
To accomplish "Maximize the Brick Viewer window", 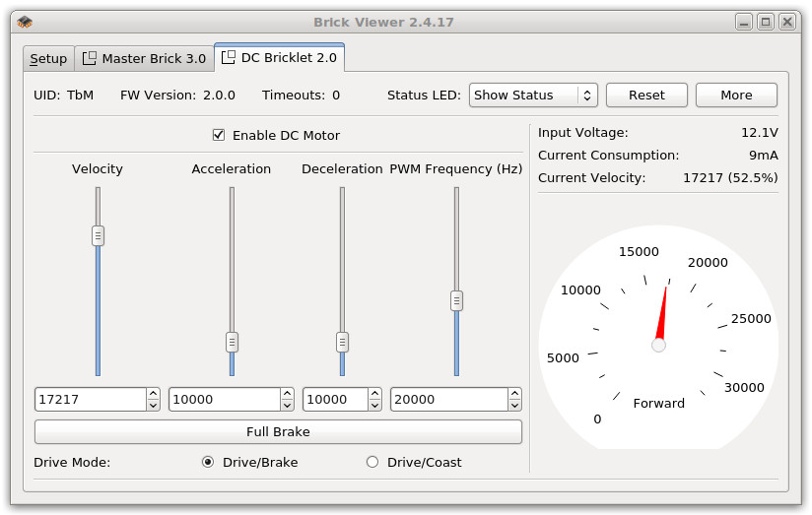I will tap(766, 22).
